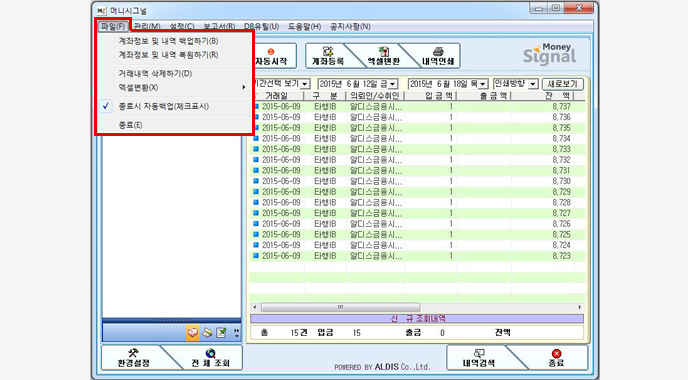Click the 새로보기 refresh button
Image resolution: width=688 pixels, height=380 pixels.
[x=563, y=84]
